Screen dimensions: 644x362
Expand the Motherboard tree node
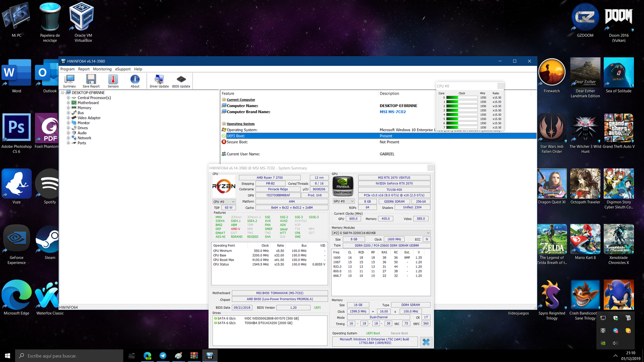click(68, 103)
